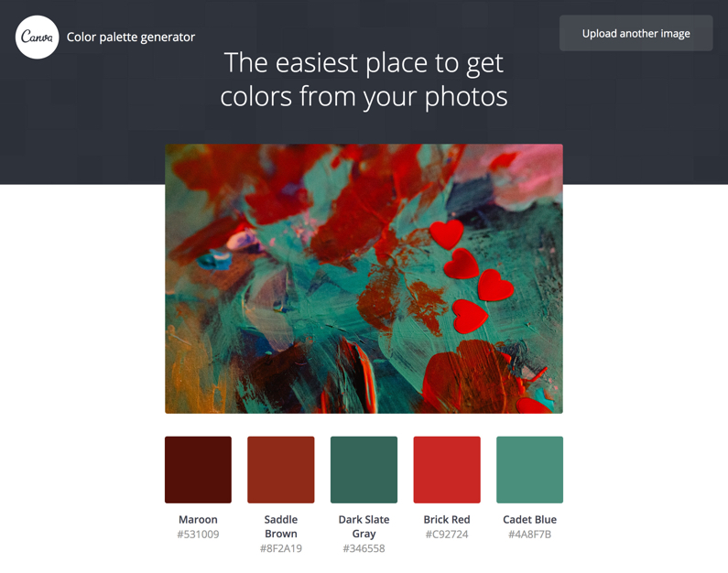Viewport: 728px width, 573px height.
Task: Choose the Brick Red color swatch
Action: (447, 470)
